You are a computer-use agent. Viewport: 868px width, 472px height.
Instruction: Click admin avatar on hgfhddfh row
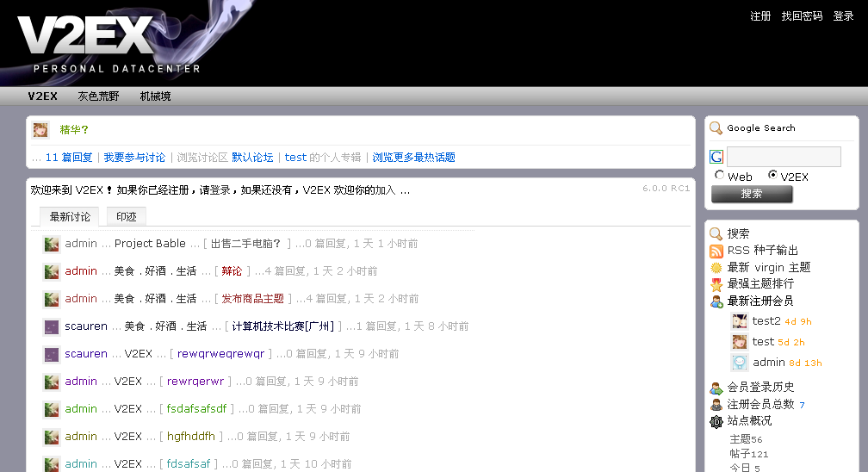click(x=52, y=437)
